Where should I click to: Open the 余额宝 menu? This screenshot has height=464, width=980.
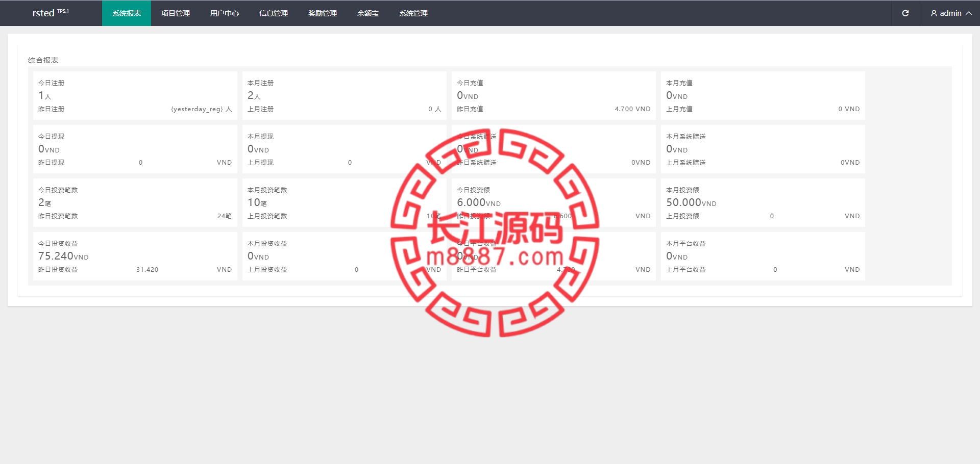pyautogui.click(x=368, y=13)
